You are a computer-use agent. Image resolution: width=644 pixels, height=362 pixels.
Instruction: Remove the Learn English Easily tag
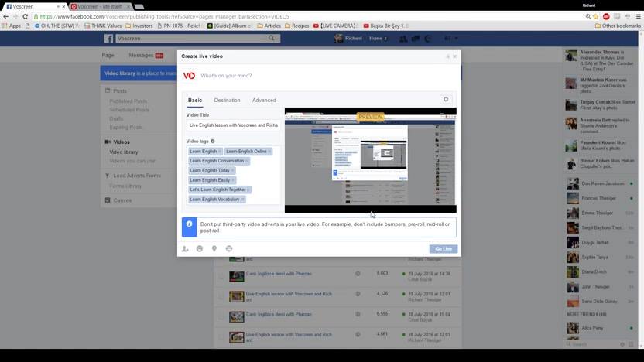(x=233, y=180)
